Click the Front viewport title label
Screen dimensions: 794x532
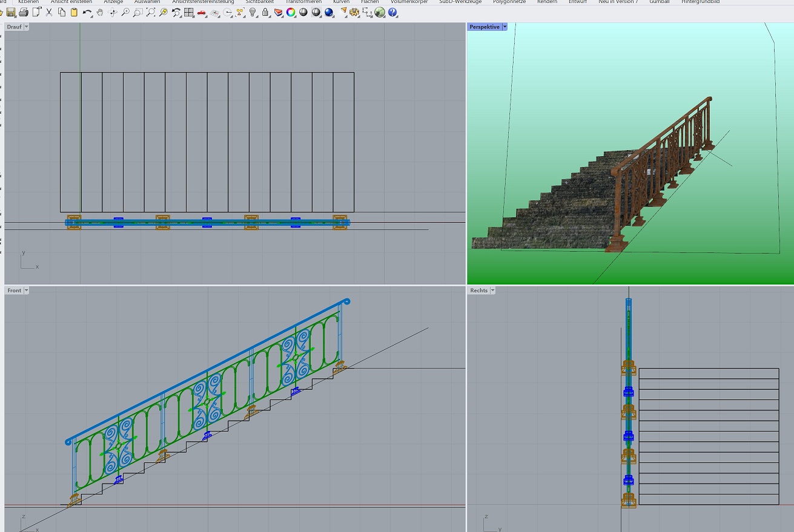coord(14,291)
